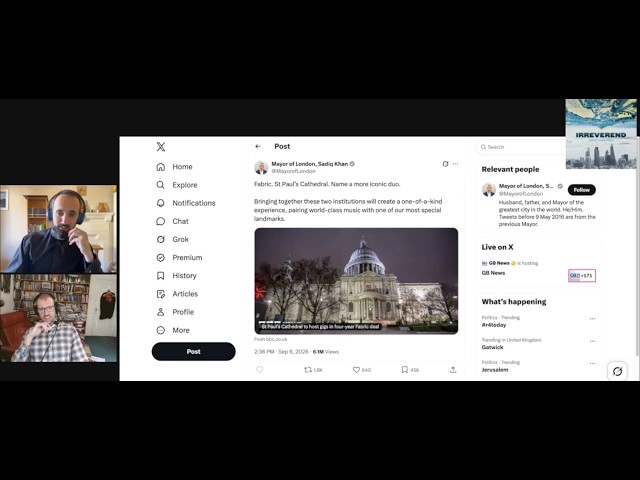Screen dimensions: 640x480
Task: Click floating Grok button at bottom right
Action: (618, 371)
